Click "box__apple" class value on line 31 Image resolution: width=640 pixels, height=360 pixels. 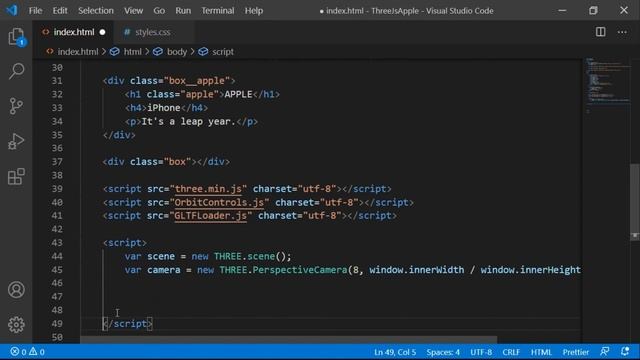[197, 81]
